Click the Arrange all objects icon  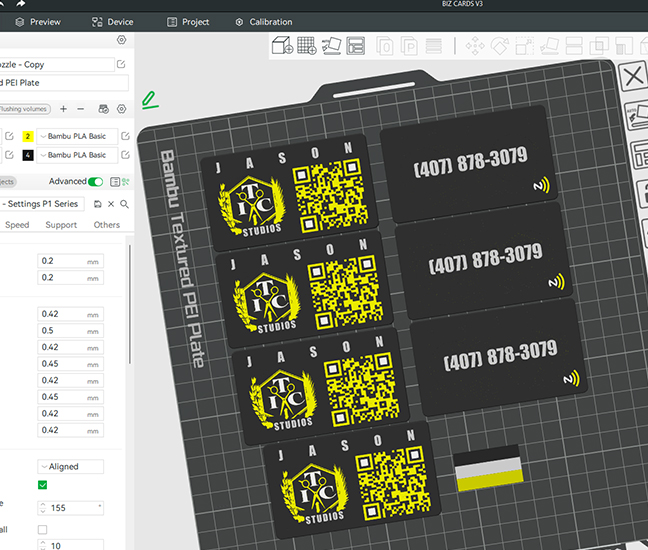[355, 46]
